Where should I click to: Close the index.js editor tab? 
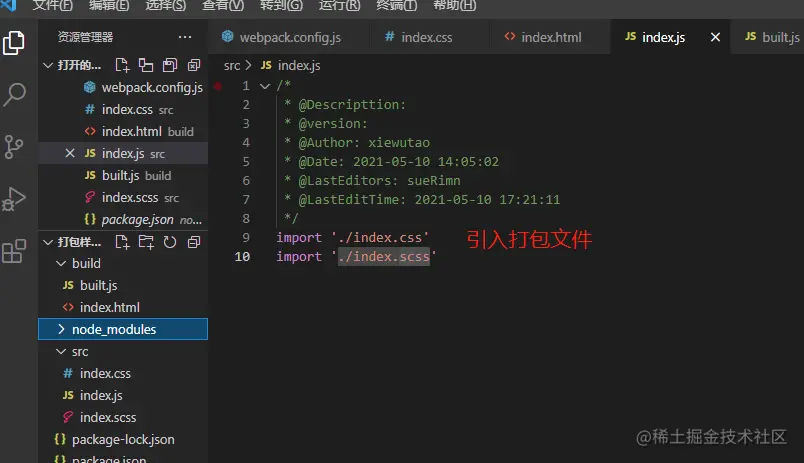715,37
